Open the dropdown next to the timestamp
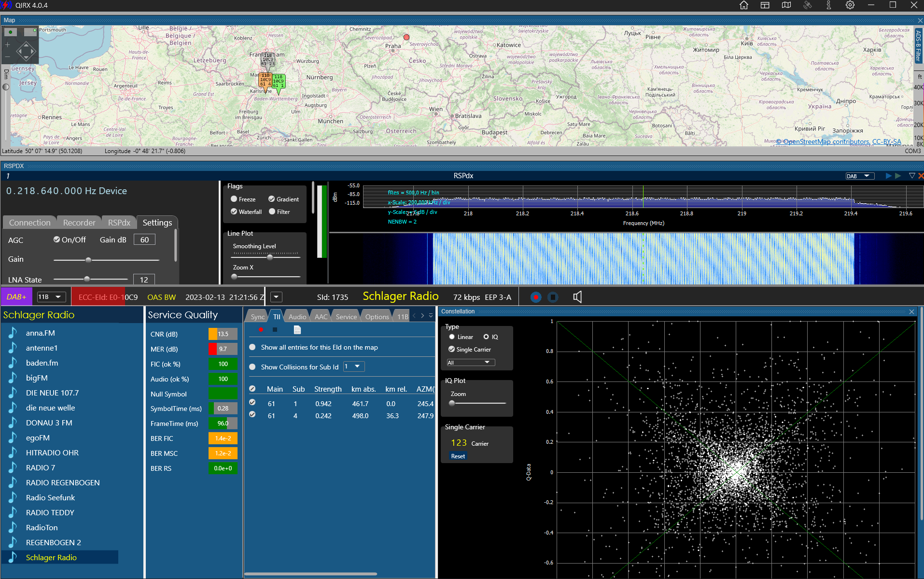Screen dimensions: 924x579 point(276,297)
